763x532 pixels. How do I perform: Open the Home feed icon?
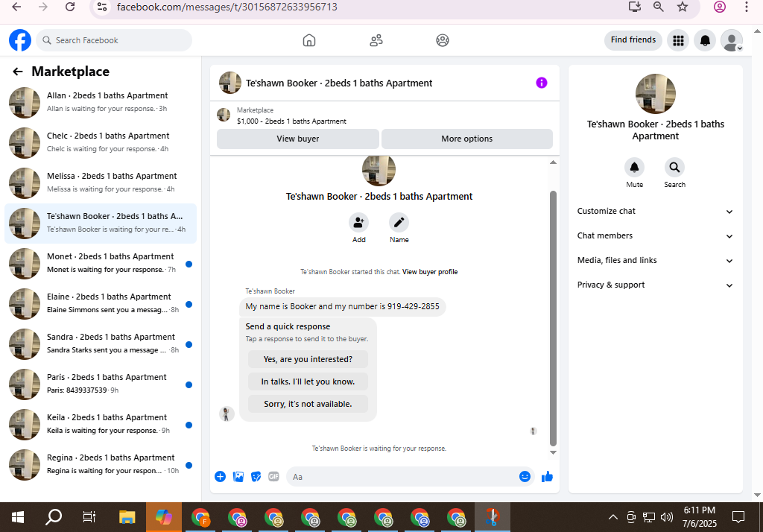pyautogui.click(x=309, y=40)
